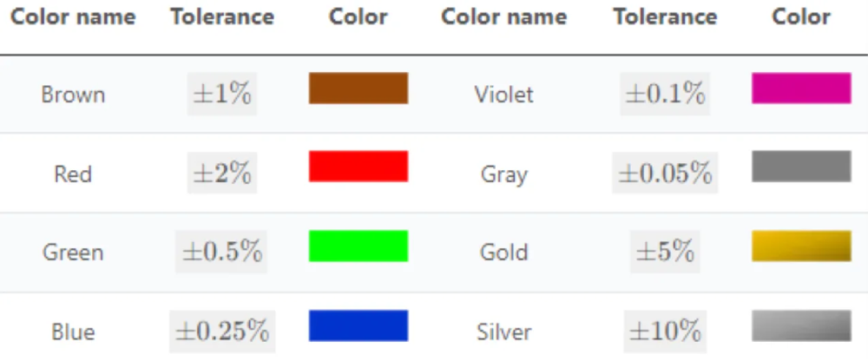Select the Violet color name
This screenshot has height=361, width=868.
tap(504, 95)
